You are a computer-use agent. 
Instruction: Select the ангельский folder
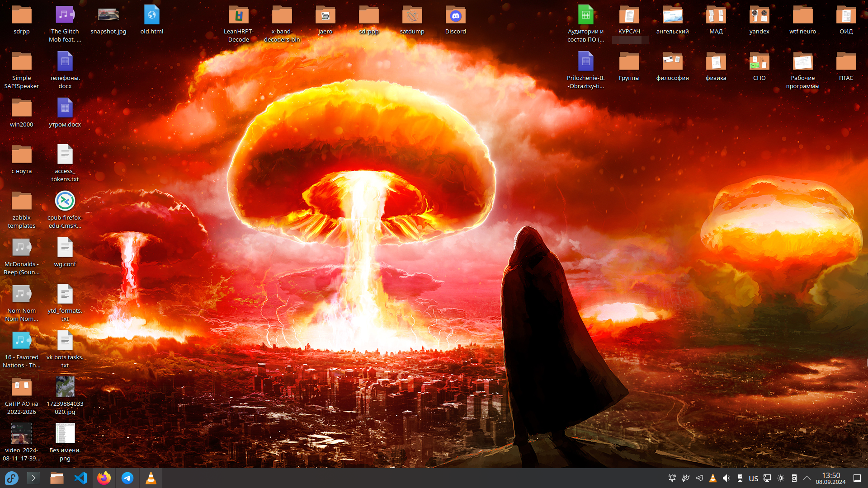[x=673, y=20]
